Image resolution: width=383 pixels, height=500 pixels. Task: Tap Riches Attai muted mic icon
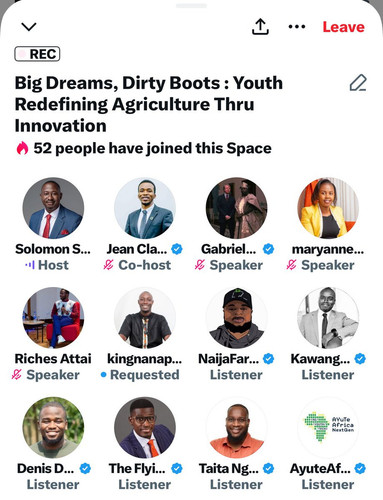pyautogui.click(x=17, y=375)
